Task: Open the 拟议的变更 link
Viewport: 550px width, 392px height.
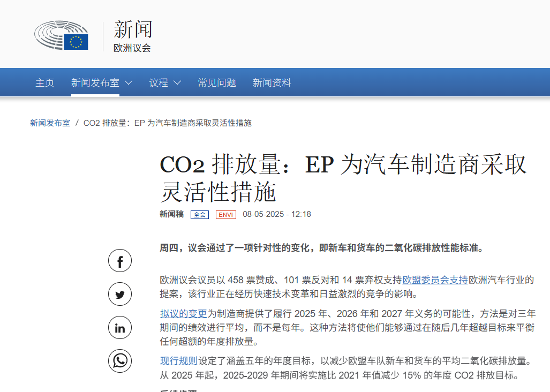Action: pyautogui.click(x=184, y=313)
